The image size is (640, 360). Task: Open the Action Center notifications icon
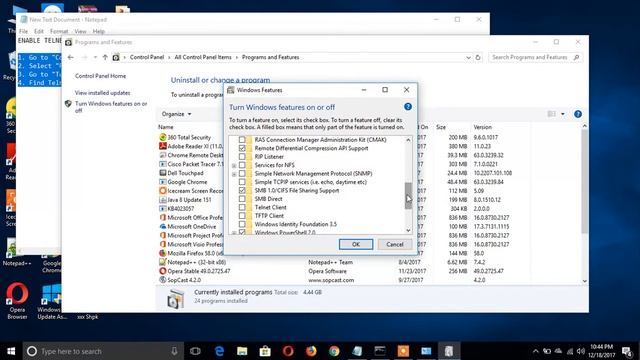pos(627,351)
